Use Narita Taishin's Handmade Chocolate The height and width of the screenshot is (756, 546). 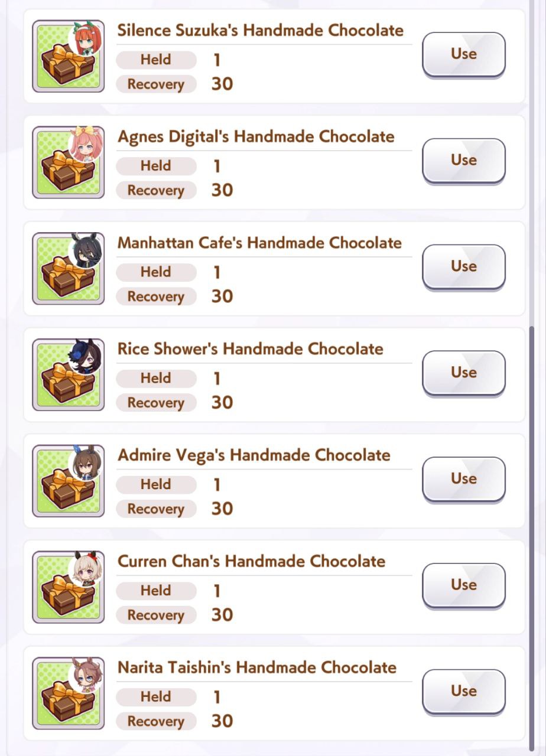click(464, 692)
